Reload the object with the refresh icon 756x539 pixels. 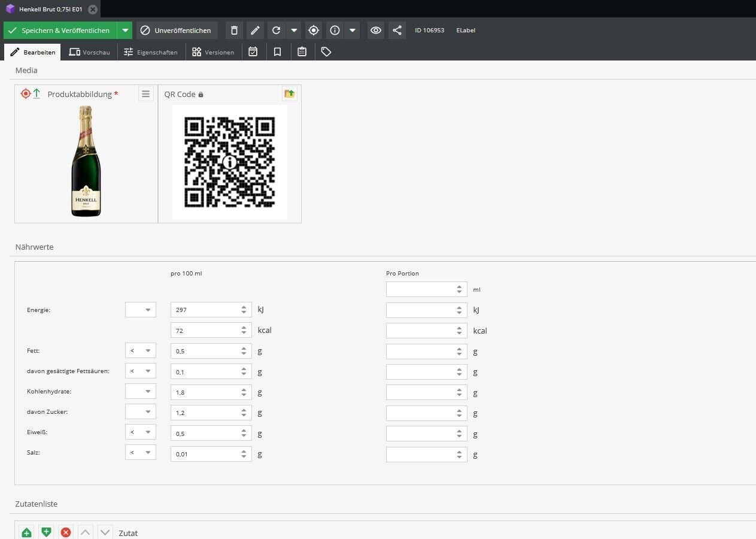pyautogui.click(x=276, y=31)
